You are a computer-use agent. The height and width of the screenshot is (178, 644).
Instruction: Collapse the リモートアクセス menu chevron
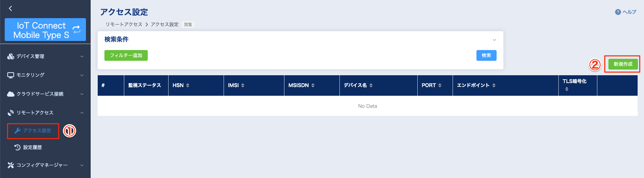coord(82,113)
